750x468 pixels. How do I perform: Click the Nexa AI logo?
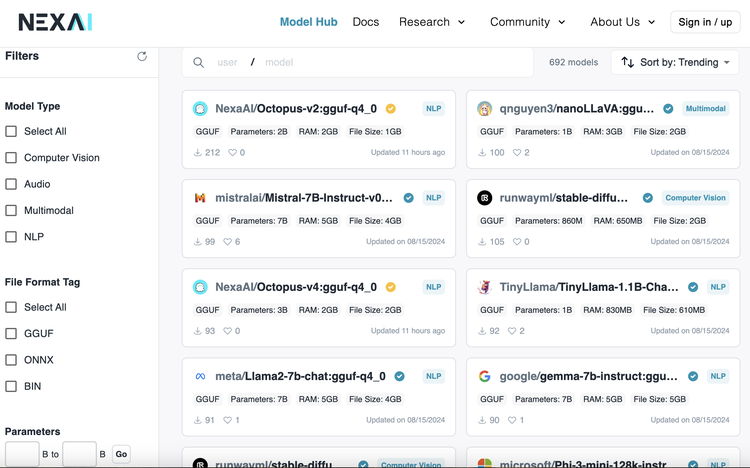(55, 22)
